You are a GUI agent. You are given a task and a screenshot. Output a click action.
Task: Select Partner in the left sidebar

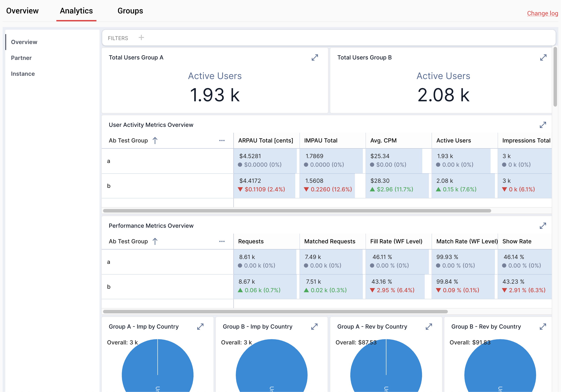21,58
